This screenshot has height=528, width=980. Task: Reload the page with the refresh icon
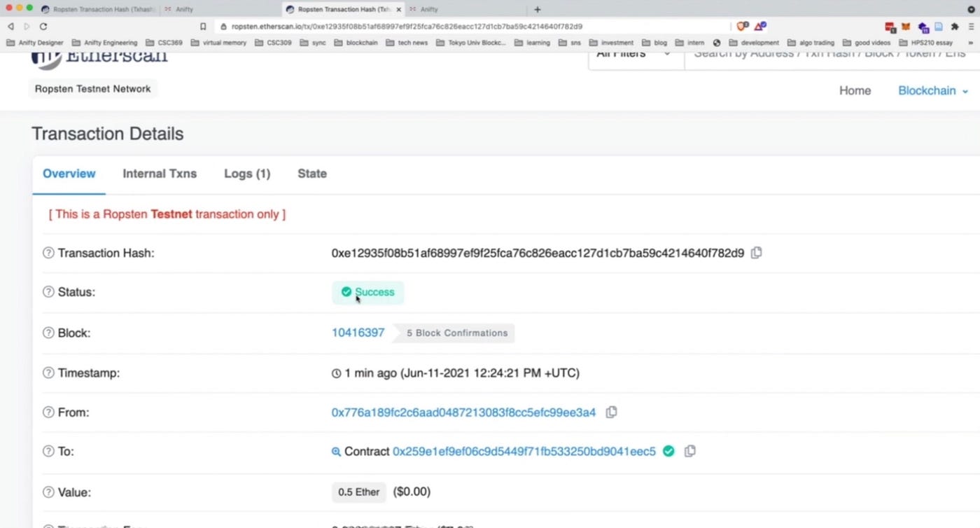pyautogui.click(x=43, y=26)
